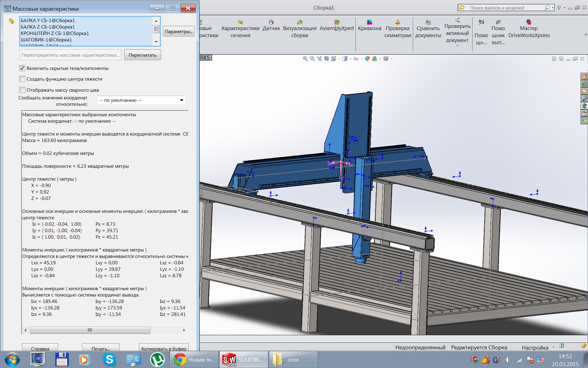The image size is (588, 368).
Task: Open Google Chrome window from taskbar
Action: click(194, 360)
